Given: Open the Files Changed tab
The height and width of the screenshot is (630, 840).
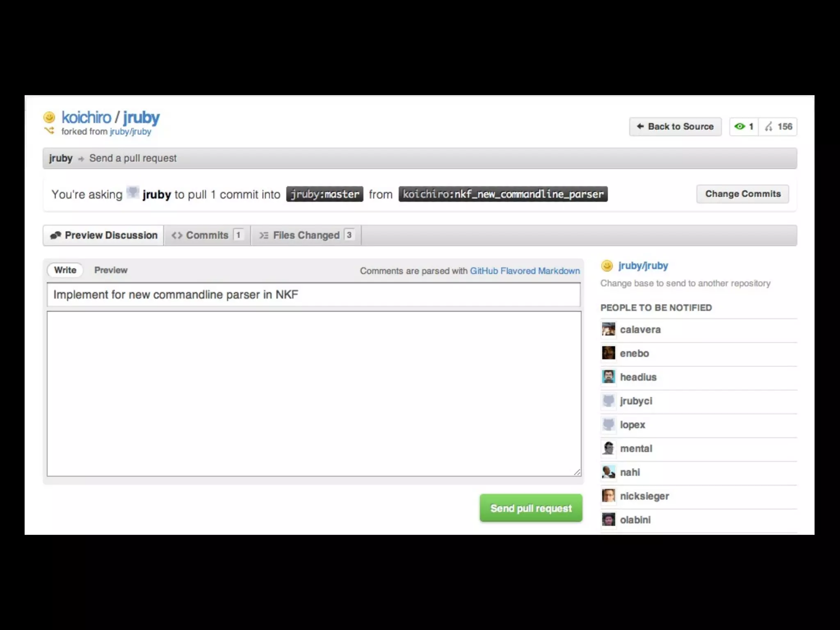Looking at the screenshot, I should tap(306, 235).
